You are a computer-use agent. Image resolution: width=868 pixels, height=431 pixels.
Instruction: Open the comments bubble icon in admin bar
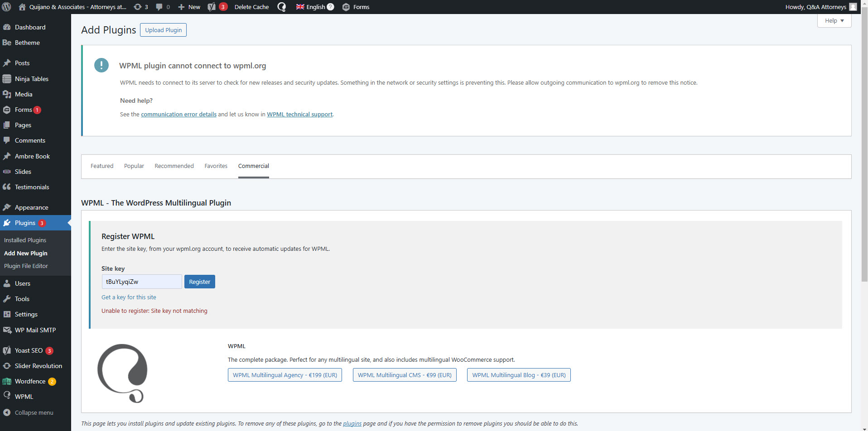159,7
